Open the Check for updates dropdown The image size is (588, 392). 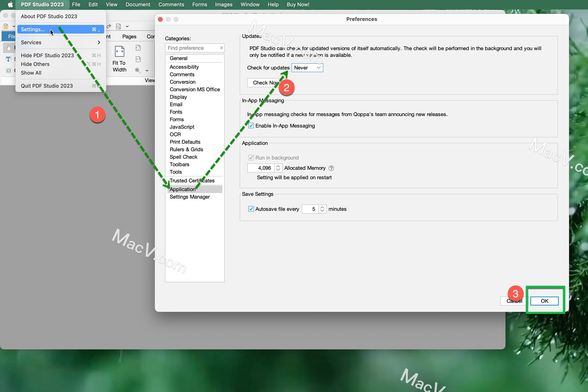tap(307, 68)
